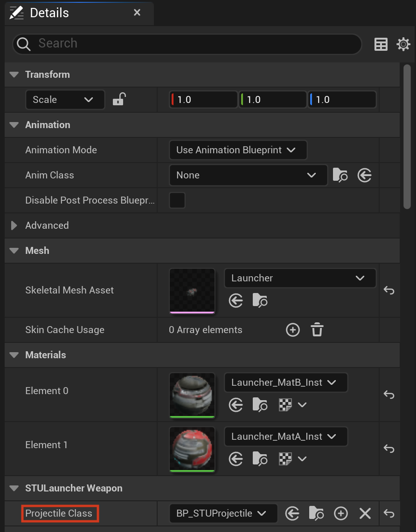The image size is (416, 532).
Task: Enable Disable Post Process Blueprint checkbox
Action: click(x=177, y=200)
